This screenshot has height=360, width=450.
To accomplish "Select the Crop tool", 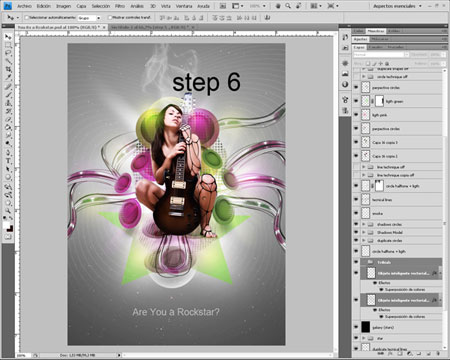I will point(8,69).
